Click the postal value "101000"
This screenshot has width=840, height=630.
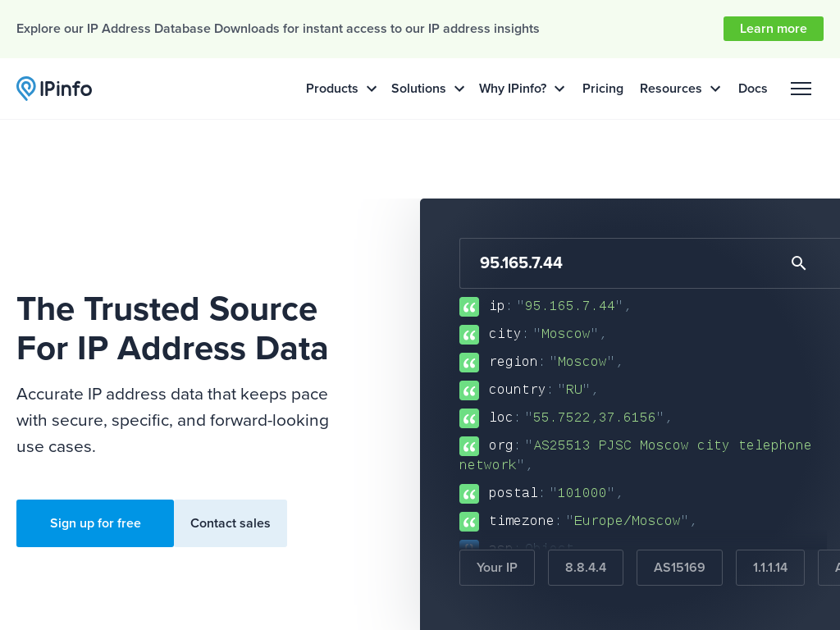point(582,493)
